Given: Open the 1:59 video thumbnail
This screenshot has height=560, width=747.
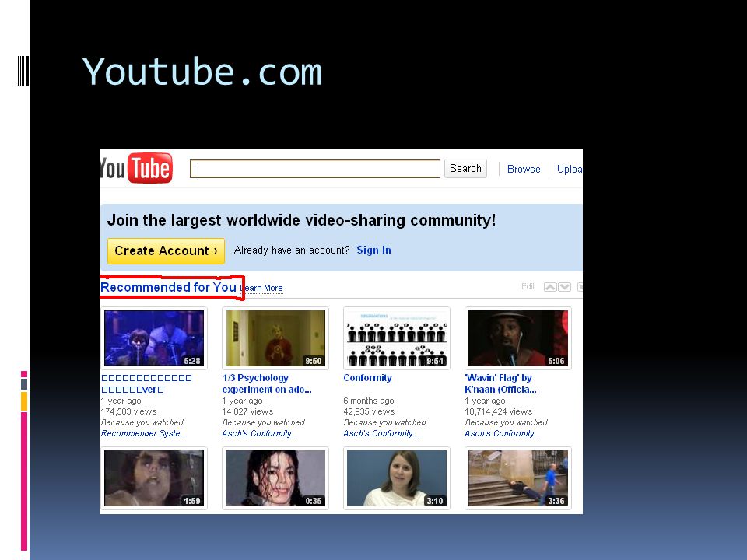Looking at the screenshot, I should pyautogui.click(x=154, y=478).
